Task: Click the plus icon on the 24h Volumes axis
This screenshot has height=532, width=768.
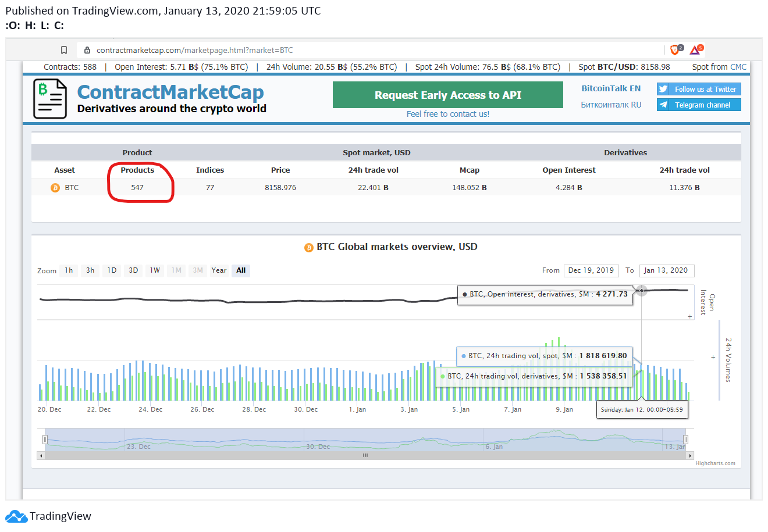Action: click(x=713, y=358)
